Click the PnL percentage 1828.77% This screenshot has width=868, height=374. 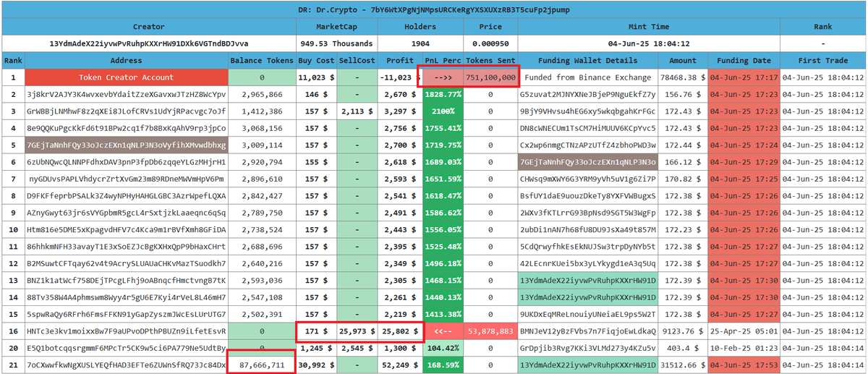pos(443,95)
